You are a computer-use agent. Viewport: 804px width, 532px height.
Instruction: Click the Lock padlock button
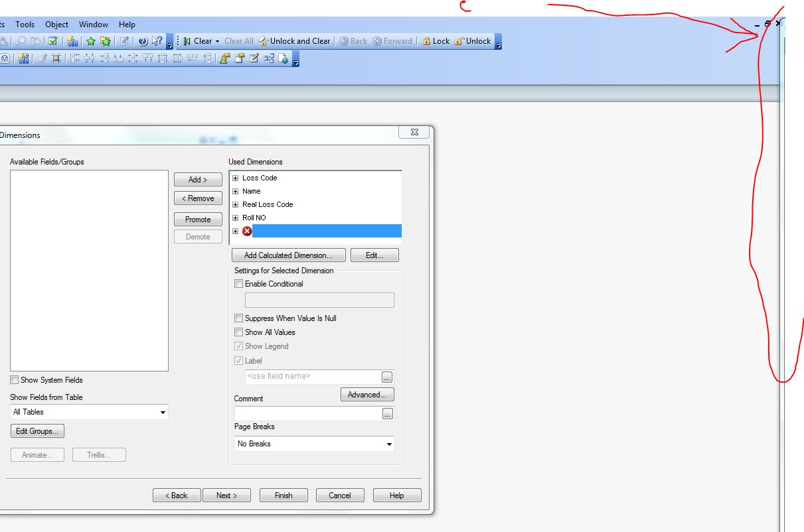click(436, 41)
